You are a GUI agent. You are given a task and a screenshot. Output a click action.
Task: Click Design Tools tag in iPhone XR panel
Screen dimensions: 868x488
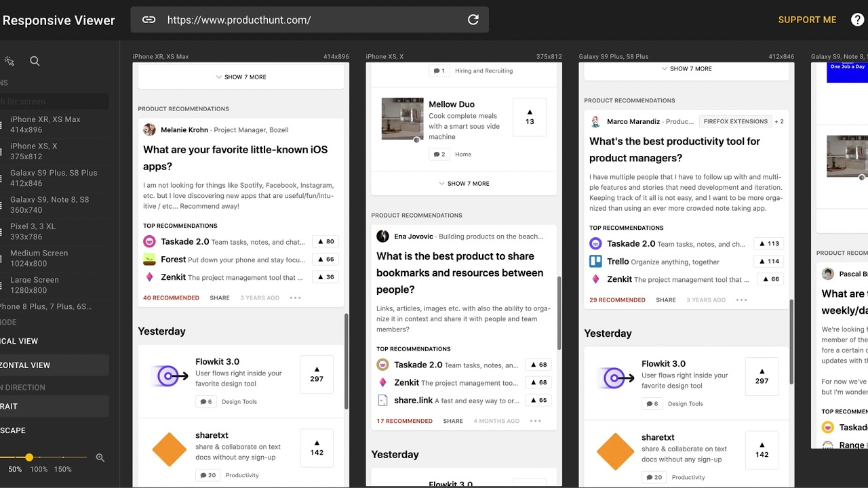[239, 401]
